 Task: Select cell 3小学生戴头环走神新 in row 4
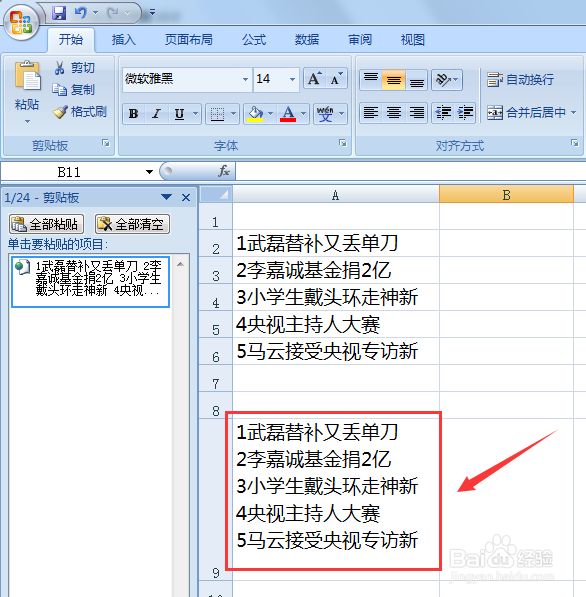(x=336, y=297)
